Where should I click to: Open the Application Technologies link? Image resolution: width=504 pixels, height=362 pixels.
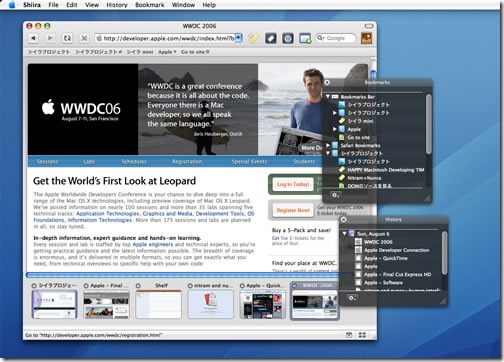click(108, 214)
